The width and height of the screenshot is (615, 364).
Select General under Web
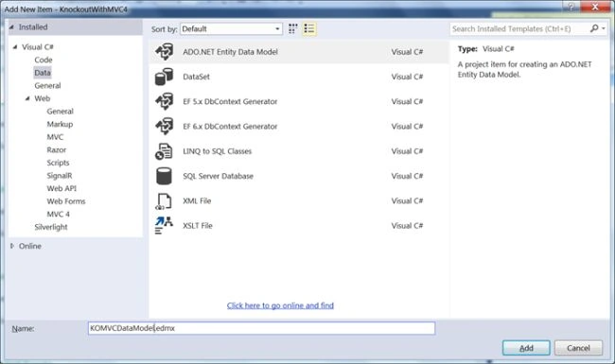[x=60, y=112]
